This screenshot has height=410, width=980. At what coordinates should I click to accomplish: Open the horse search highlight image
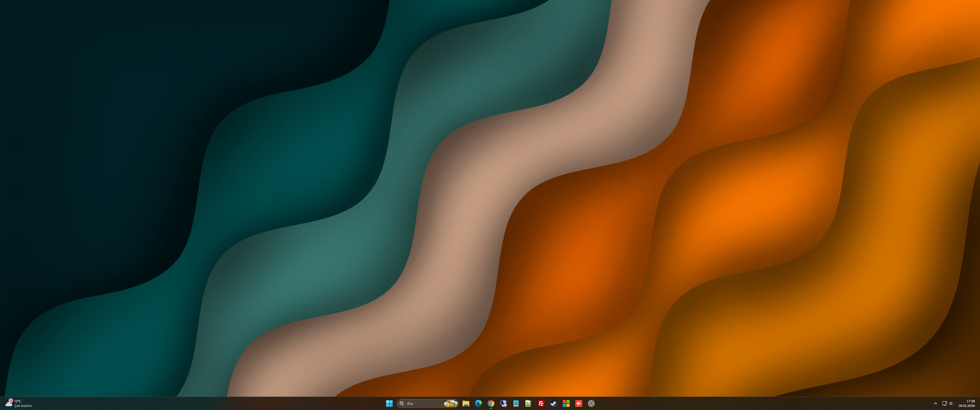point(451,403)
